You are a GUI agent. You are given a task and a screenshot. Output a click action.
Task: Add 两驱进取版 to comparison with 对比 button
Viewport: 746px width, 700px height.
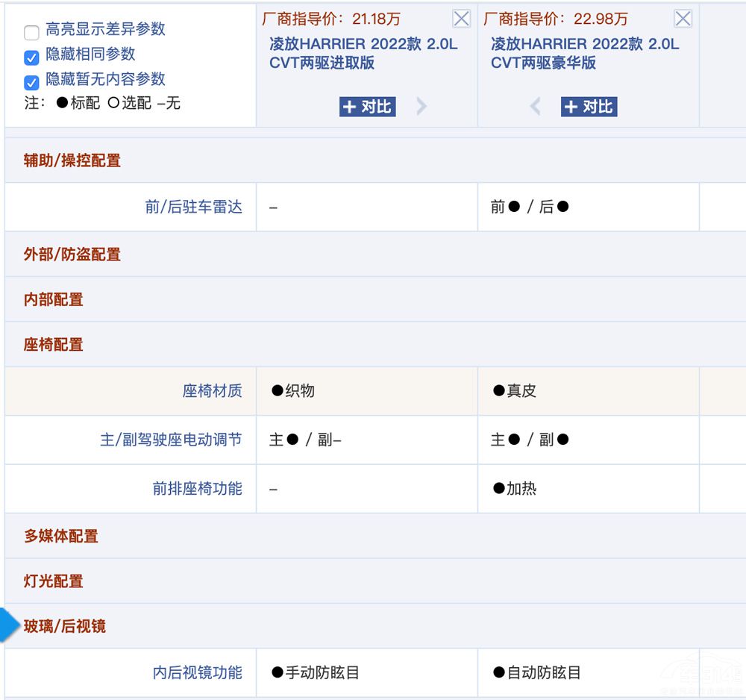367,107
